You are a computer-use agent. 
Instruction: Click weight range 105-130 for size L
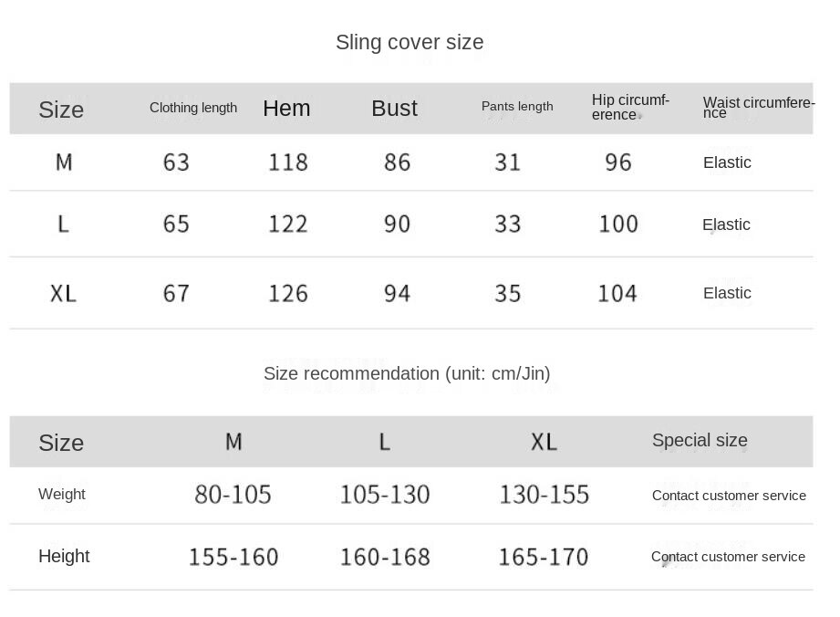pos(385,495)
